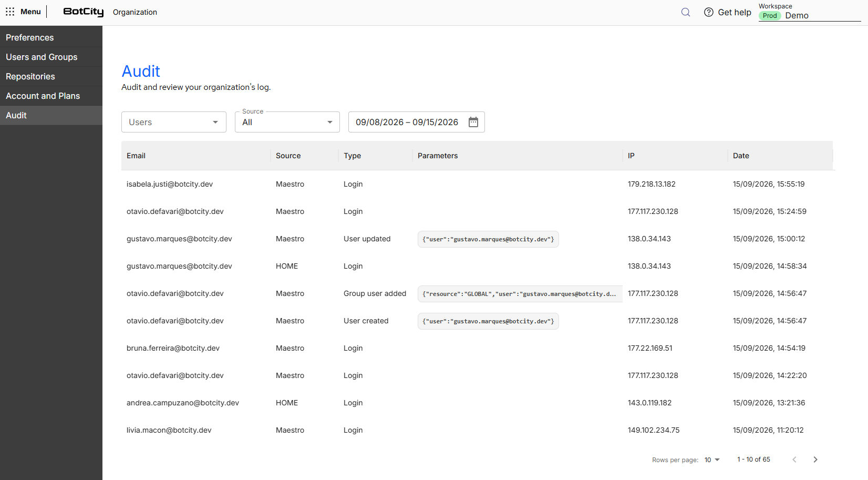
Task: Click the date range 09/08/2026 – 09/15/2026 field
Action: coord(417,122)
